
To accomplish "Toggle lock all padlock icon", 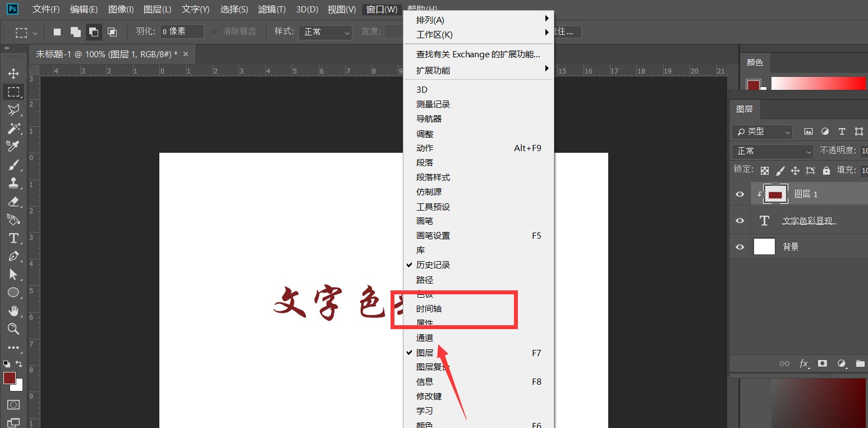I will tap(826, 170).
